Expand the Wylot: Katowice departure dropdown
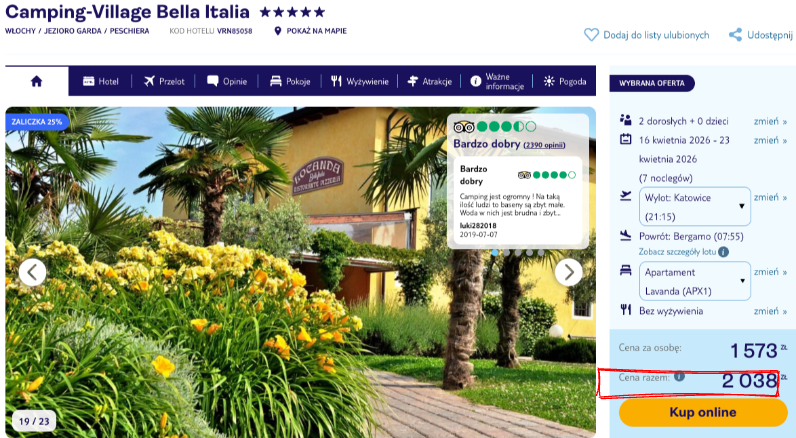Screen dimensions: 796x438 694,207
